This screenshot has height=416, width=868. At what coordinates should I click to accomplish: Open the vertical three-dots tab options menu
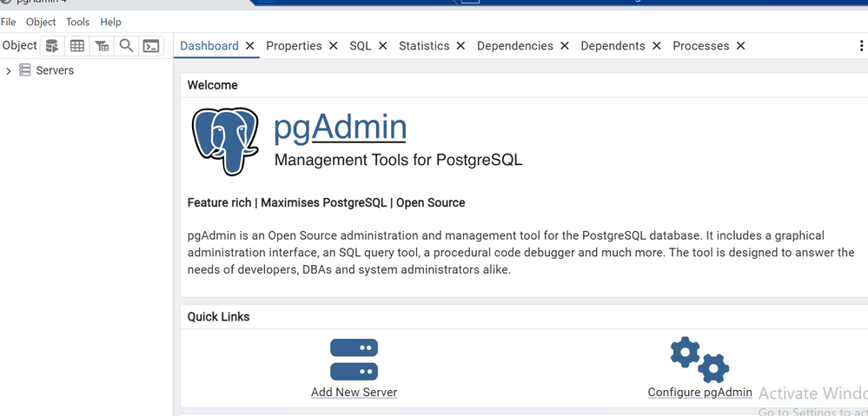point(861,46)
